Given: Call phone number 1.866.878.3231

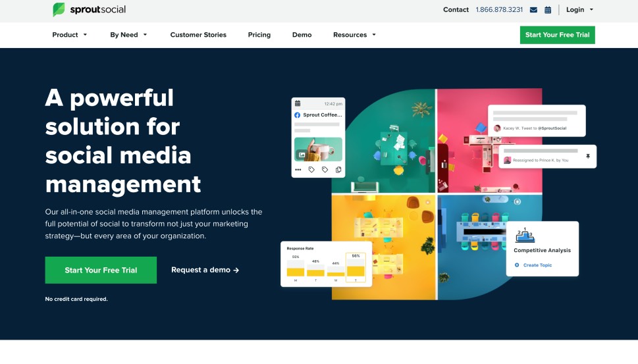Looking at the screenshot, I should (x=499, y=10).
